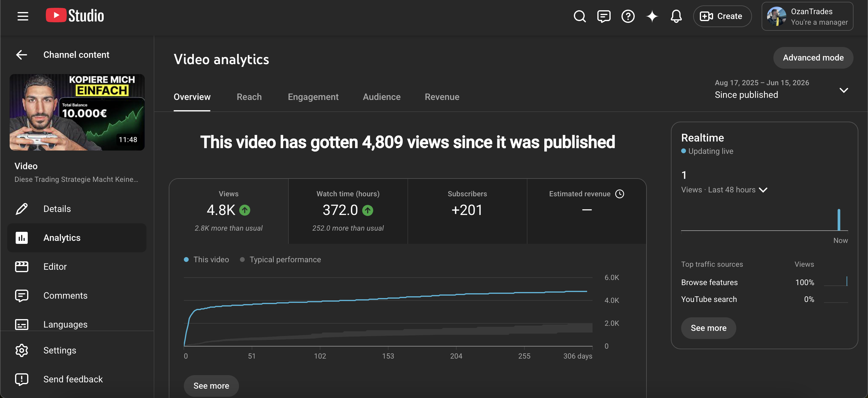Open the hamburger navigation menu
Image resolution: width=868 pixels, height=398 pixels.
[x=23, y=16]
